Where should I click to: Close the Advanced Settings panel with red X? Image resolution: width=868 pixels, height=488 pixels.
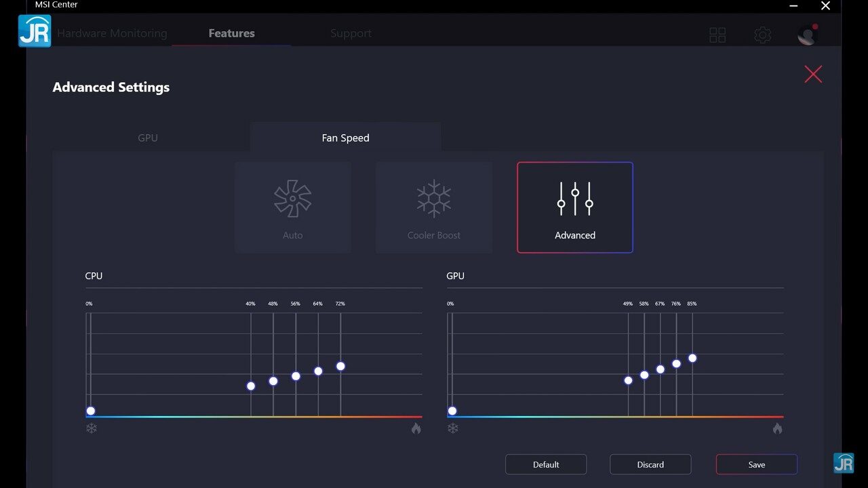(x=813, y=74)
